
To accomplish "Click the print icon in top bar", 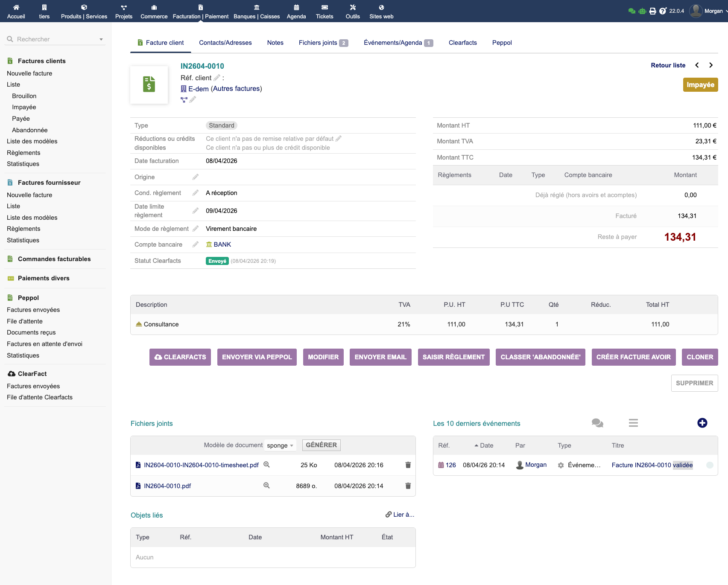I will [x=652, y=11].
